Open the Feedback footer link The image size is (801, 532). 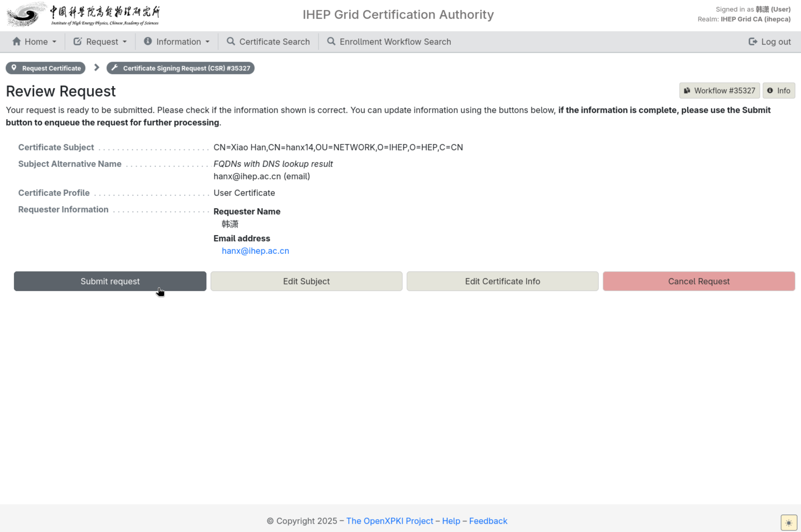(x=488, y=521)
